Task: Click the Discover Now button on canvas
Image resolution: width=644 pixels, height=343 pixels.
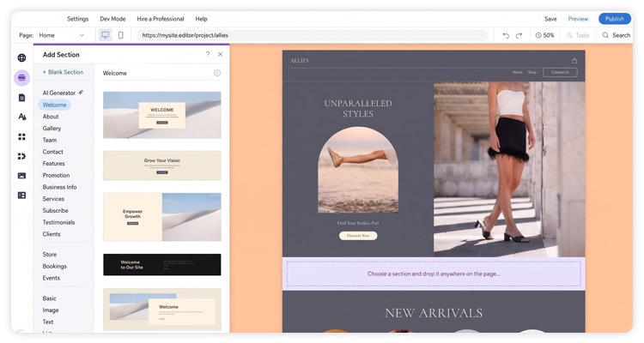Action: 358,236
